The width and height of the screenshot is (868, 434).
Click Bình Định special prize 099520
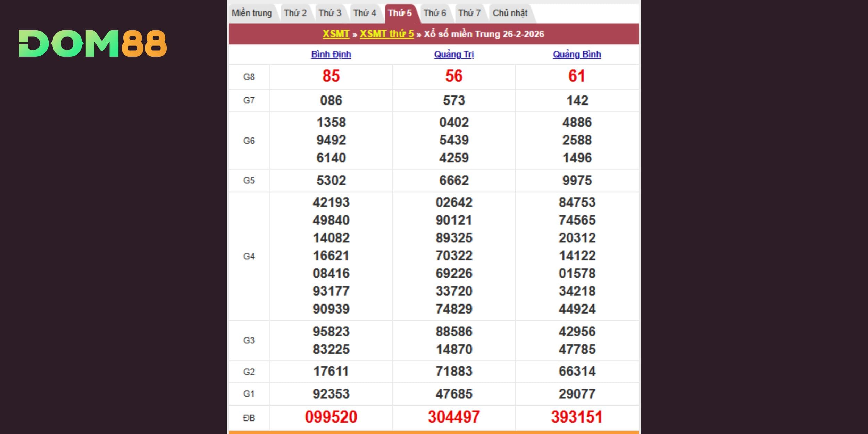(x=331, y=417)
